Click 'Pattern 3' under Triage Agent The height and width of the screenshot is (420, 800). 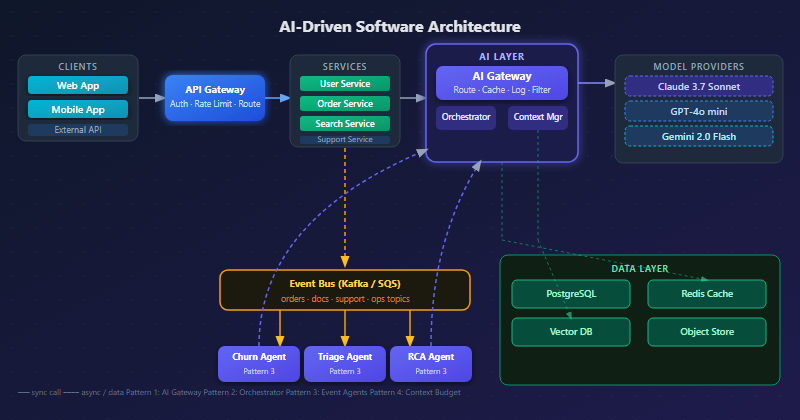tap(345, 371)
